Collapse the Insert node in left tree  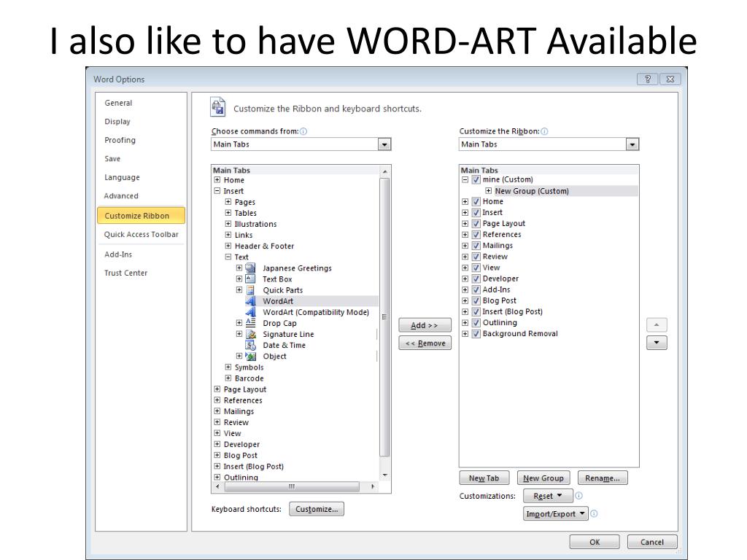click(217, 191)
